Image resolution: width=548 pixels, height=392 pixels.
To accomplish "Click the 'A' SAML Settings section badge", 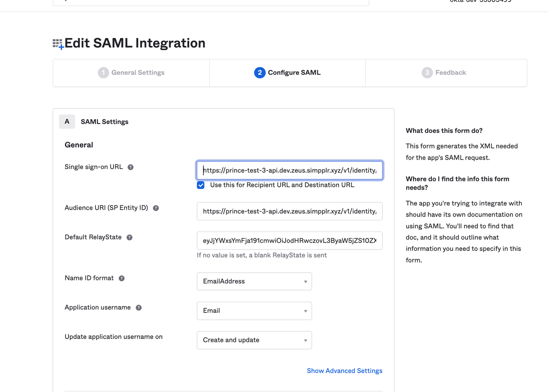I will pos(67,122).
